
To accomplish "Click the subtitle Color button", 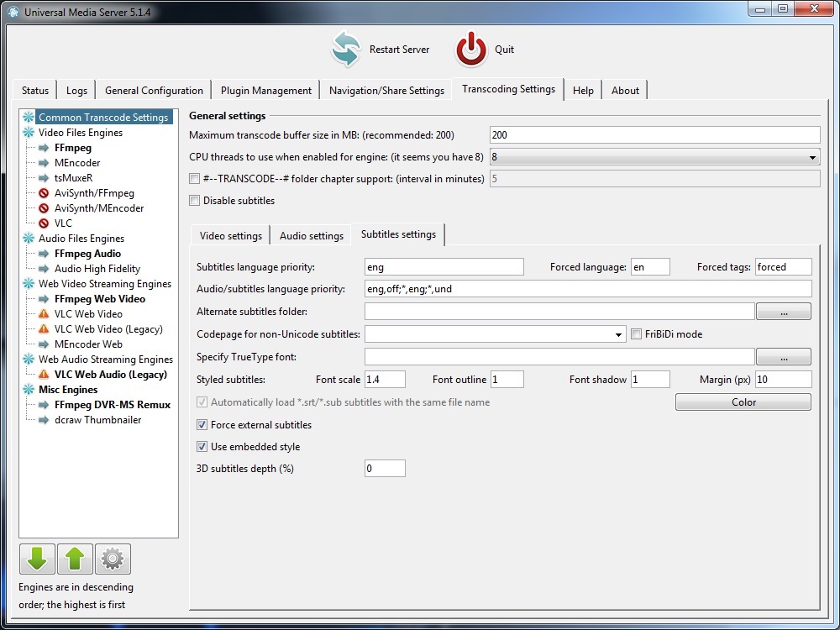I will pyautogui.click(x=743, y=402).
